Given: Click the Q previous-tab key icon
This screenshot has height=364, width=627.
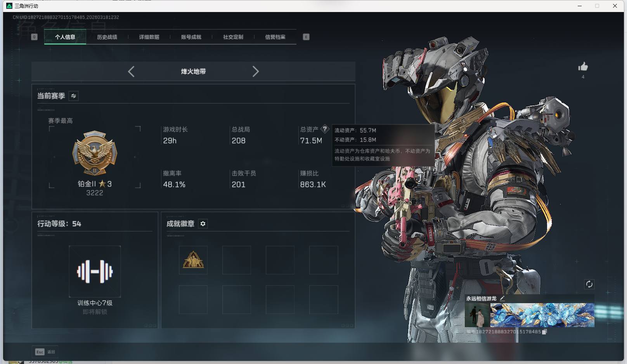Looking at the screenshot, I should (34, 37).
